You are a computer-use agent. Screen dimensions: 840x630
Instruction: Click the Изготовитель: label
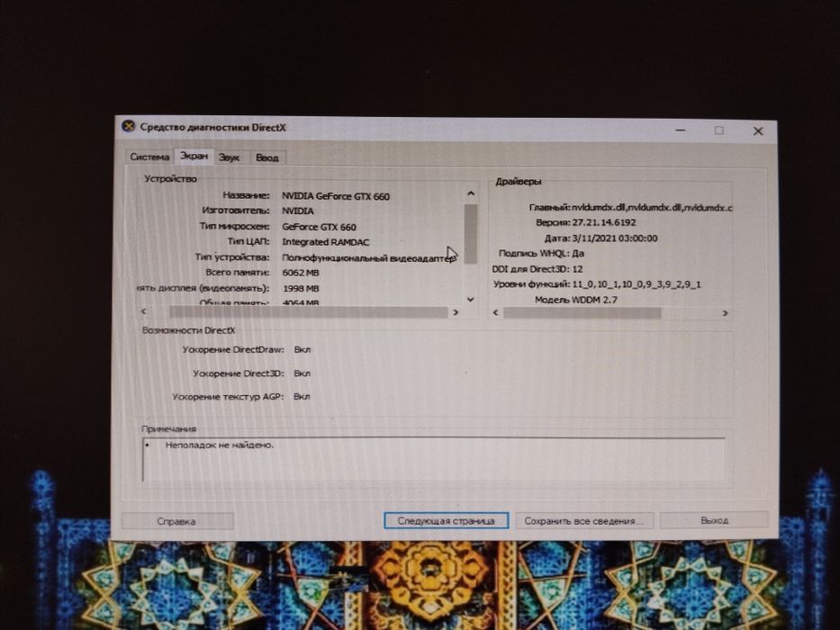[236, 211]
